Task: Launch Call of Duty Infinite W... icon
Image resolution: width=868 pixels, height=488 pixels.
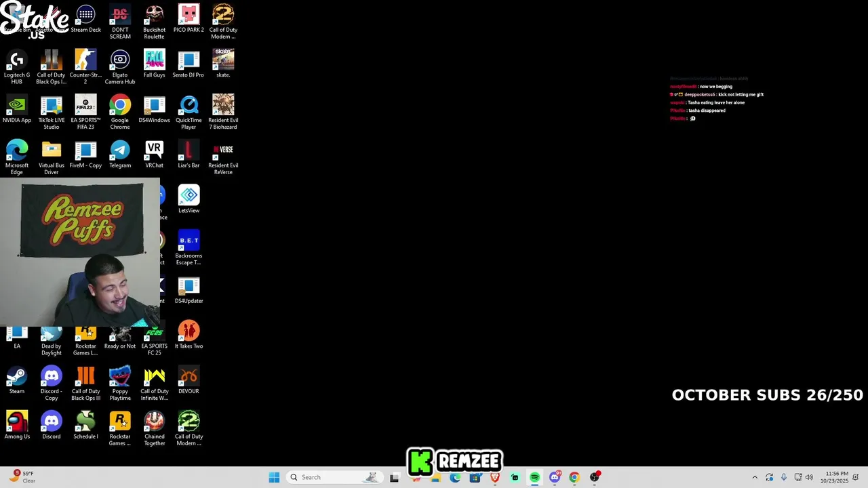Action: point(154,384)
